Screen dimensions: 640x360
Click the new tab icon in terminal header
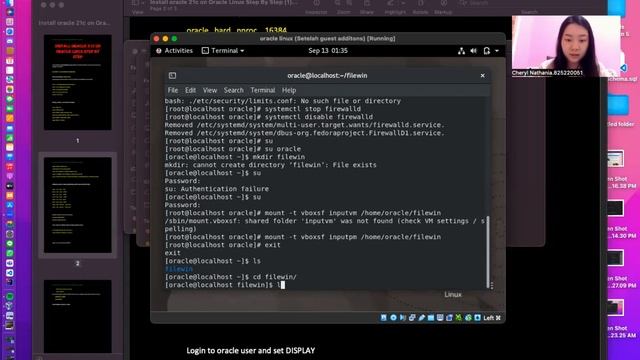(x=172, y=76)
